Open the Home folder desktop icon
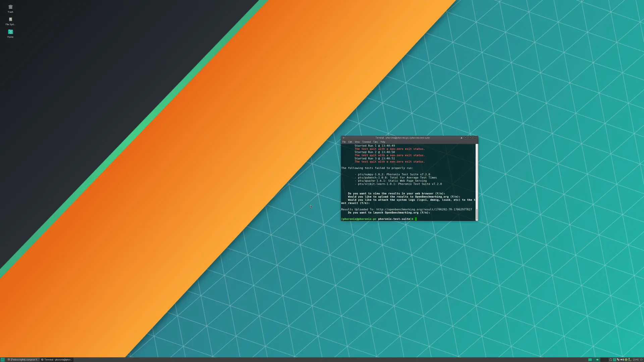The width and height of the screenshot is (644, 362). (x=10, y=32)
